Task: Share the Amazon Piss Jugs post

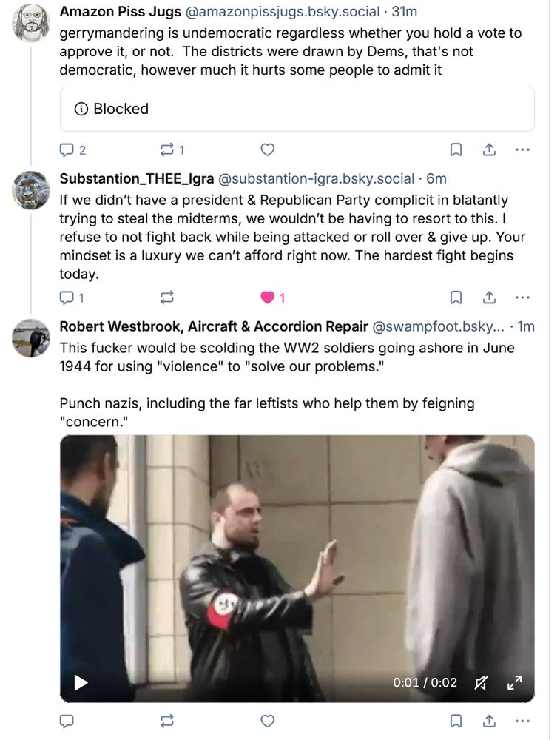Action: pos(489,149)
